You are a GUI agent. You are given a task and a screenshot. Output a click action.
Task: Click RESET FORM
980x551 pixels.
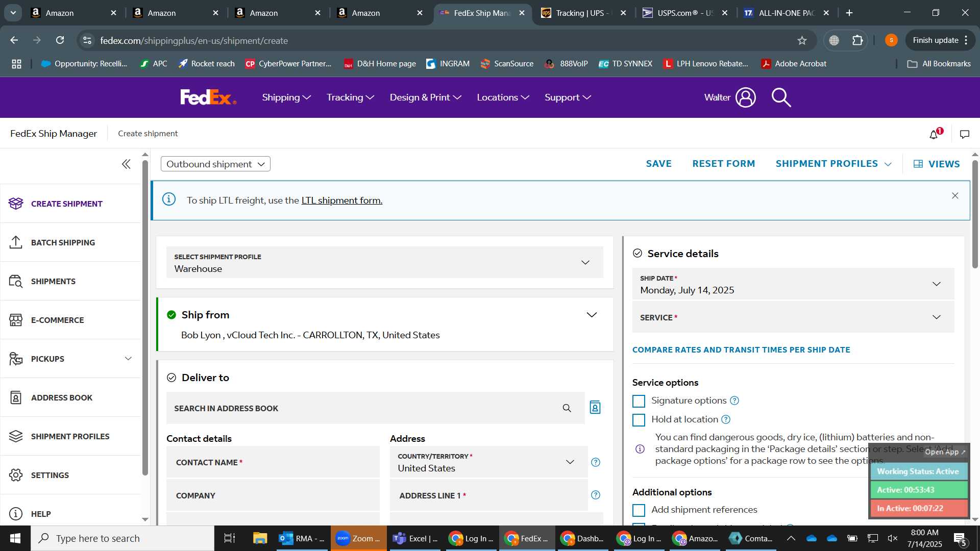click(723, 164)
